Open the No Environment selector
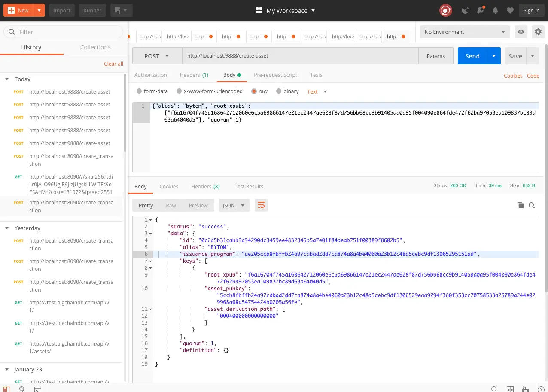The width and height of the screenshot is (548, 392). [x=465, y=32]
